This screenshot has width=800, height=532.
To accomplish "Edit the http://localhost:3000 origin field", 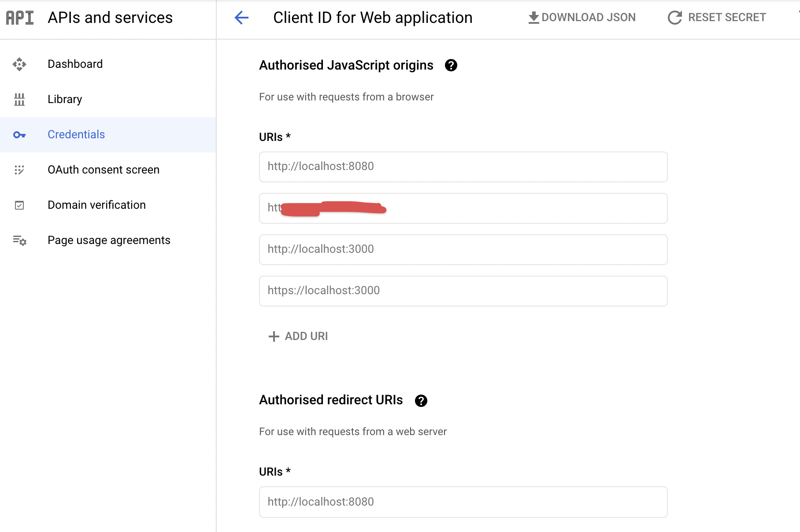I will pyautogui.click(x=463, y=250).
